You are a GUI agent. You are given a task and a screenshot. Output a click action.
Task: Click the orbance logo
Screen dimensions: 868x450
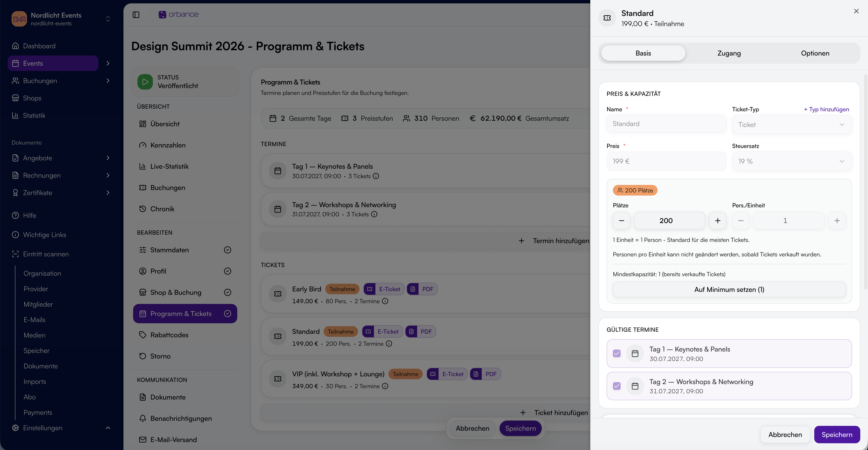178,14
